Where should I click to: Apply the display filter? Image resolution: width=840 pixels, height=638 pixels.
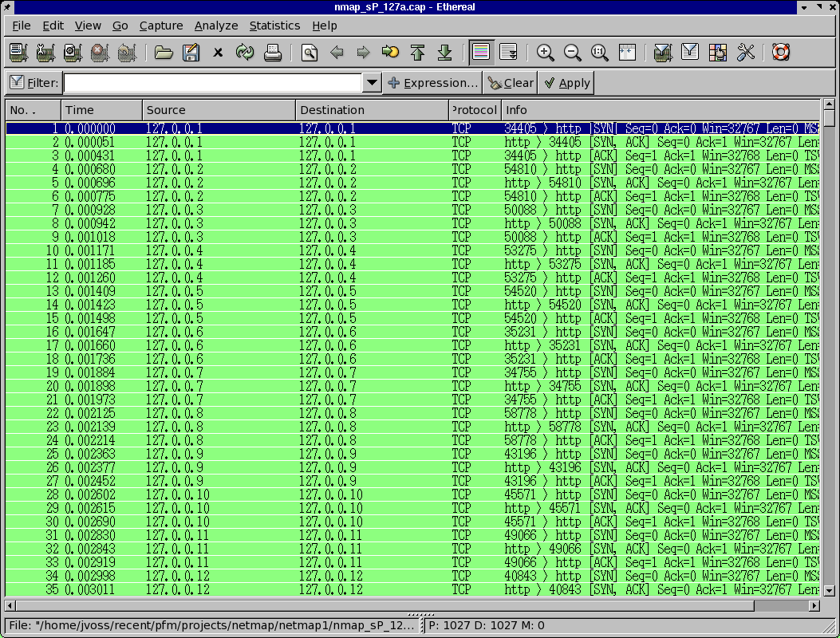(566, 82)
